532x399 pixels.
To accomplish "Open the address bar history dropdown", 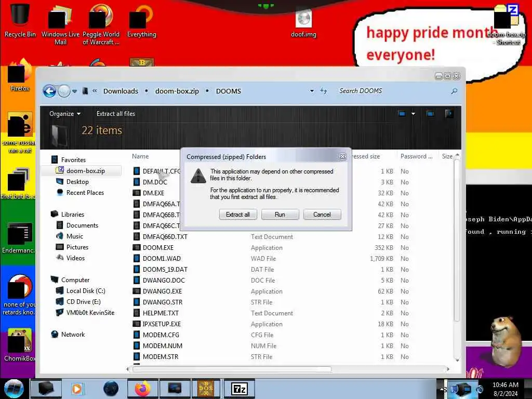I will [312, 91].
